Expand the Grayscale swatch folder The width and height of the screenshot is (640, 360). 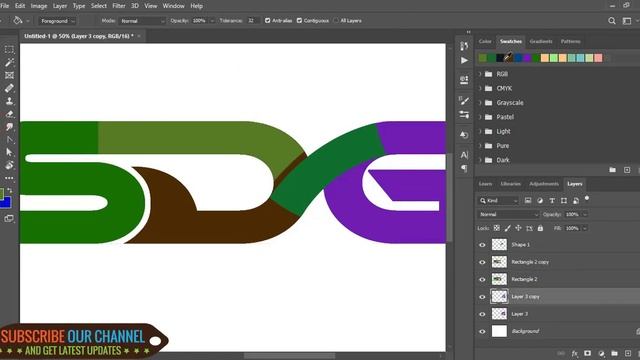[x=480, y=103]
